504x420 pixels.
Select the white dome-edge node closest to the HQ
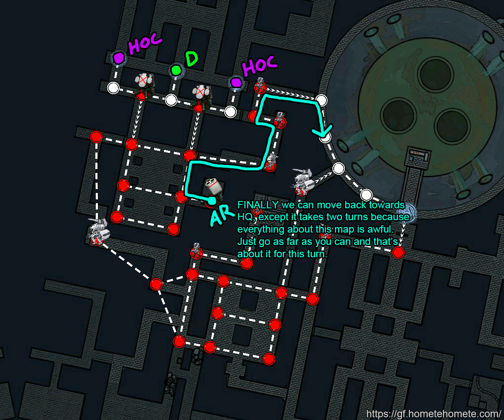tap(366, 195)
